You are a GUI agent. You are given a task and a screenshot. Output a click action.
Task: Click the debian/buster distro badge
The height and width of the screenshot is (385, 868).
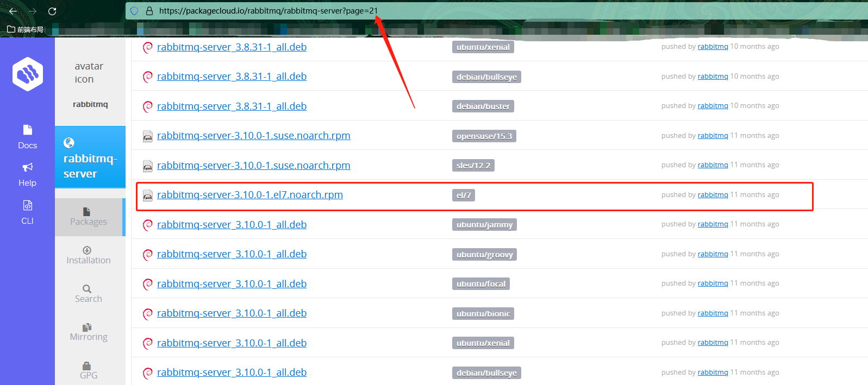[483, 106]
